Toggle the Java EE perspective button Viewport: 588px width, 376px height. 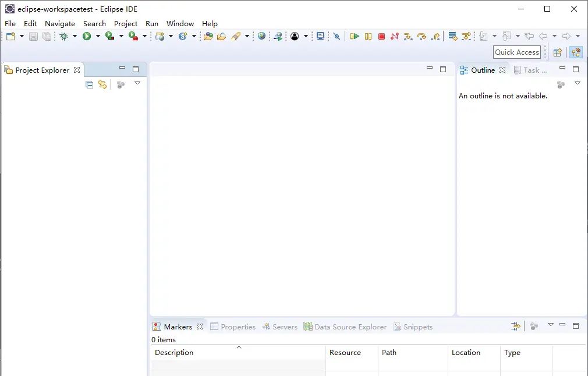(576, 52)
